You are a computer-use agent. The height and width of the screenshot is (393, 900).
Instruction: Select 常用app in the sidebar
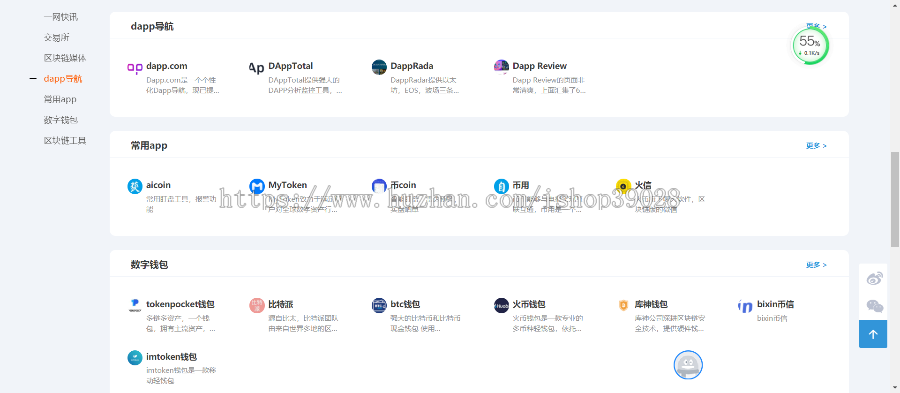pyautogui.click(x=60, y=99)
